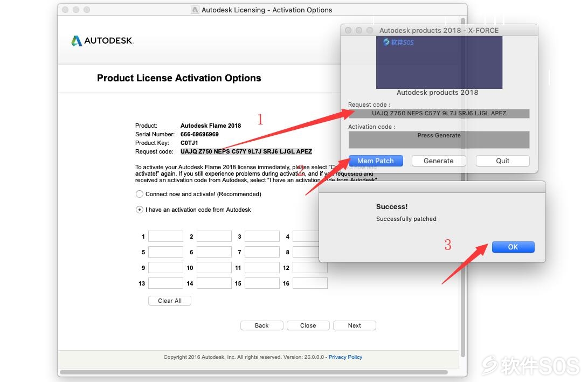This screenshot has height=382, width=588.
Task: Click activation code box 13
Action: coord(166,283)
